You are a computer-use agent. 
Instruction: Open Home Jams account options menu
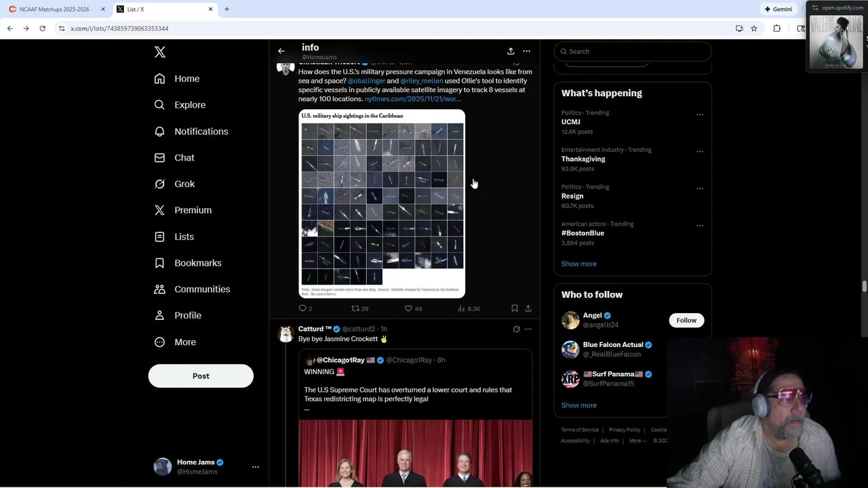[256, 467]
